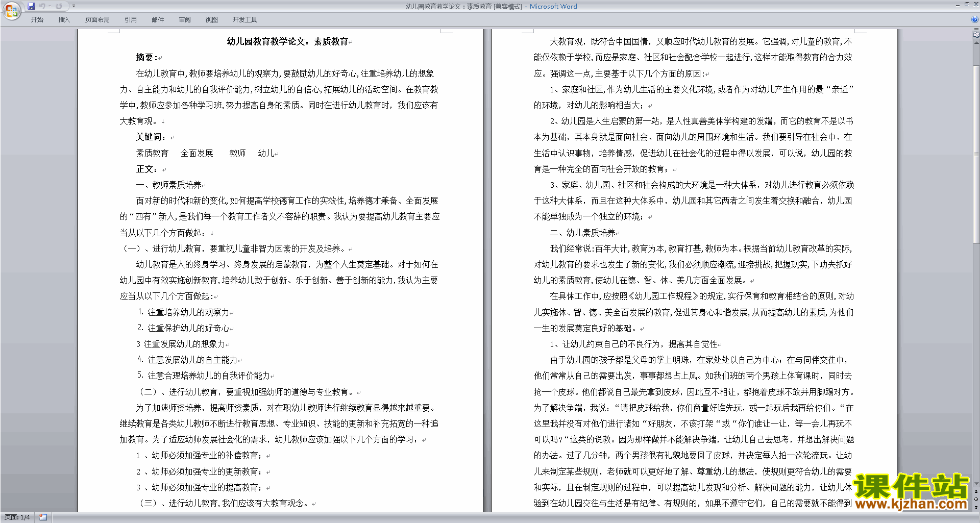This screenshot has width=980, height=523.
Task: Restore down the Word window
Action: (x=967, y=4)
